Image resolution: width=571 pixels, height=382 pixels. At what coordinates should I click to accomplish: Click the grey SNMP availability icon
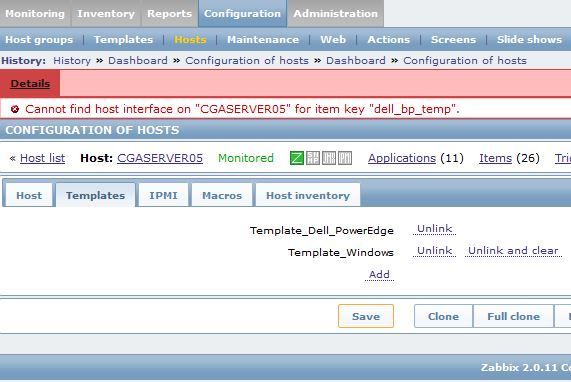click(x=313, y=158)
